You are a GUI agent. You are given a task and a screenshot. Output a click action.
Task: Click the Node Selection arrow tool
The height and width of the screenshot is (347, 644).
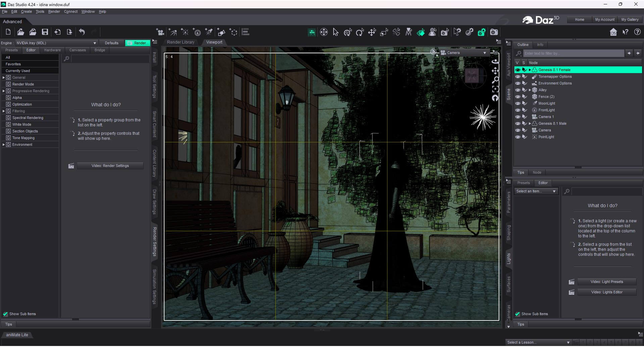tap(336, 32)
